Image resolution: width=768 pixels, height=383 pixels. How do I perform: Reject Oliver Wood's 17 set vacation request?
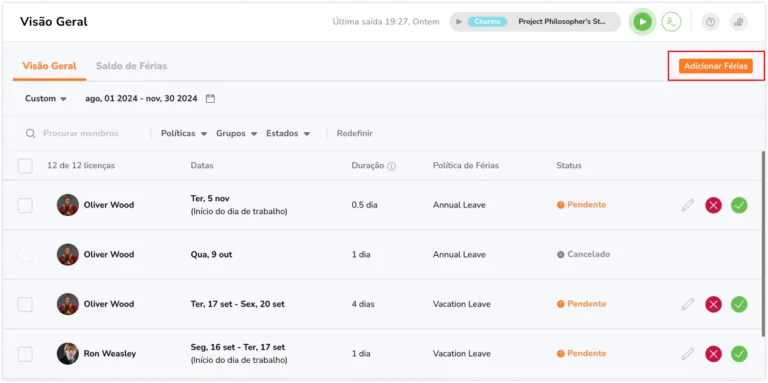[713, 304]
